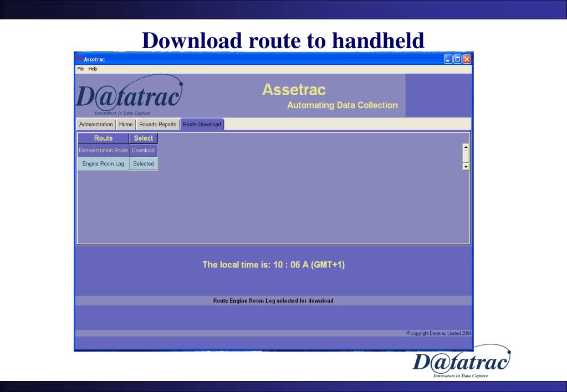Click the local time display text

273,265
